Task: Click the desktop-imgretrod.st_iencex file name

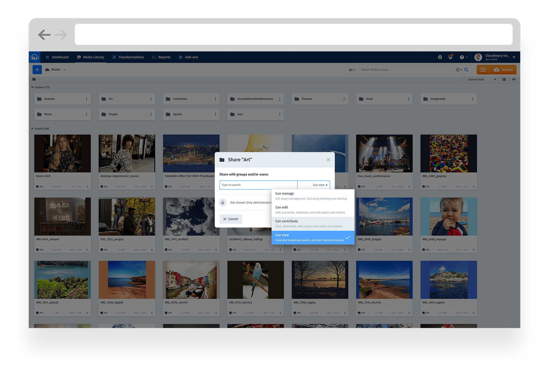Action: [120, 176]
